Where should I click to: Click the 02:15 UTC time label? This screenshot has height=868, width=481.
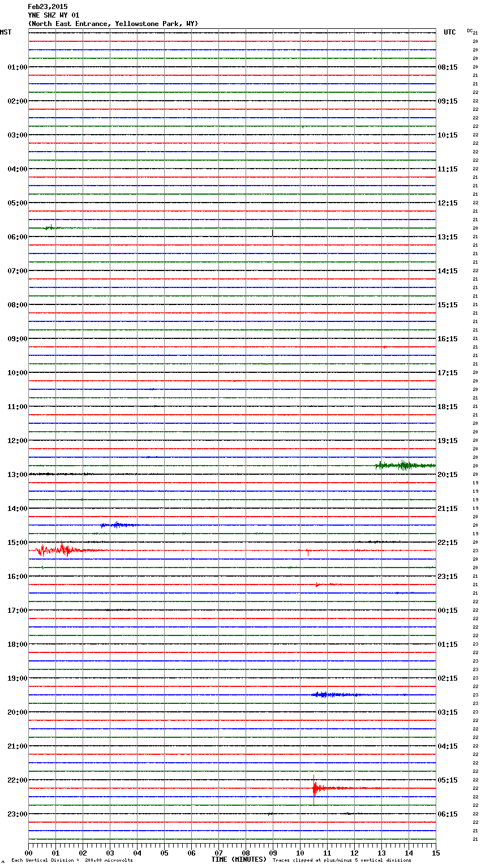[x=448, y=678]
